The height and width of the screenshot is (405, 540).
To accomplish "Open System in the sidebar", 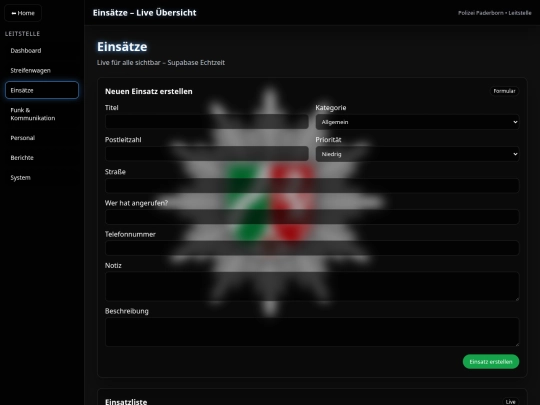I will click(x=42, y=178).
